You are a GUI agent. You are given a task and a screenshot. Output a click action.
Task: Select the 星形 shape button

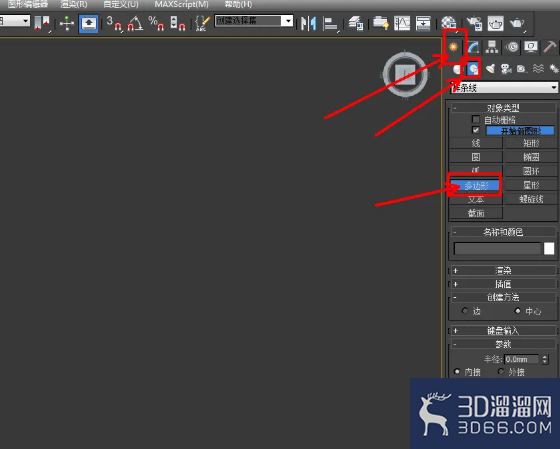tap(531, 185)
